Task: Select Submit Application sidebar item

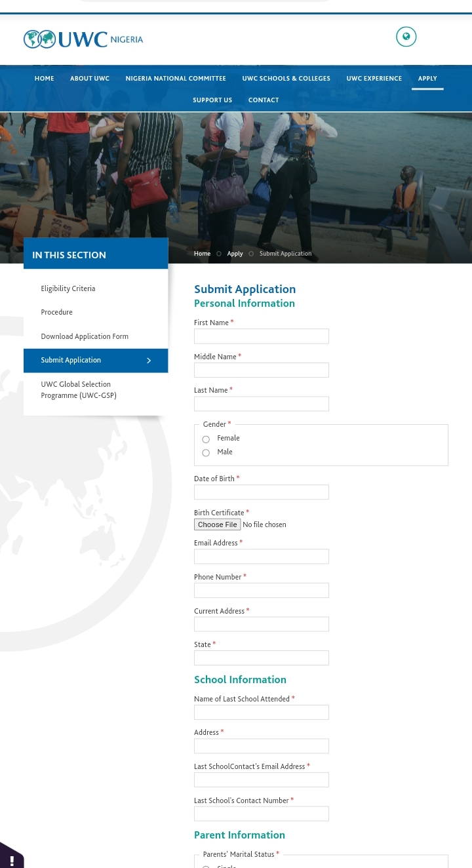Action: coord(96,361)
